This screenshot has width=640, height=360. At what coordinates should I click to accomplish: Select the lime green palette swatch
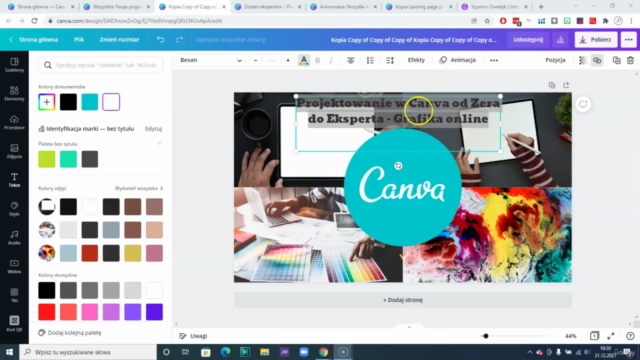pyautogui.click(x=47, y=159)
